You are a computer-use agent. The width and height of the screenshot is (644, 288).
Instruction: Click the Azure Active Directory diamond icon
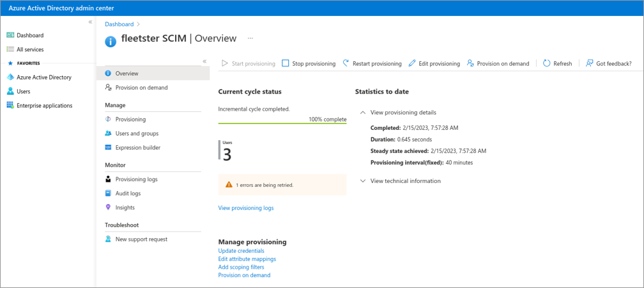10,77
